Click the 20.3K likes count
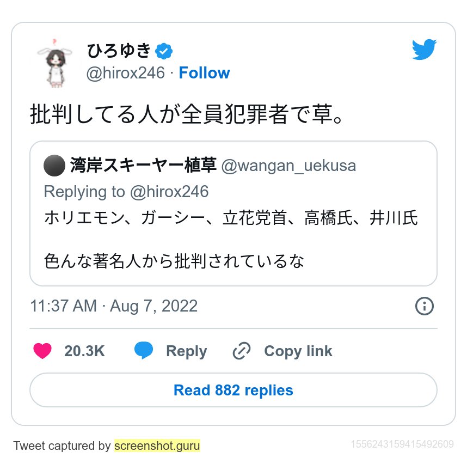 tap(84, 351)
